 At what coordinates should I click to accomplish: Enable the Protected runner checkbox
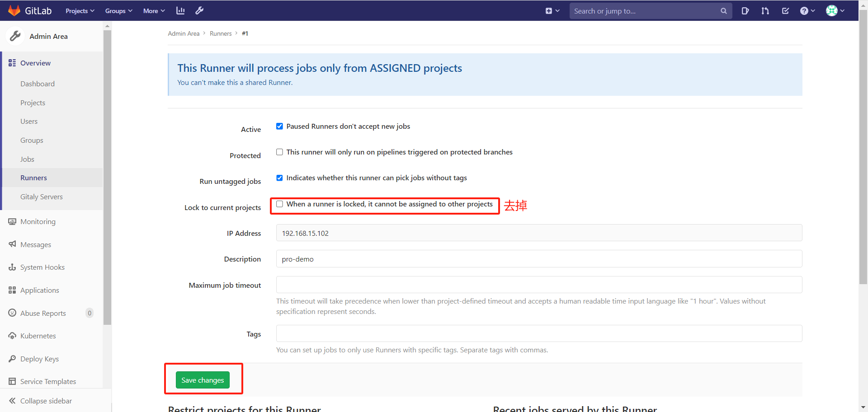click(x=279, y=152)
